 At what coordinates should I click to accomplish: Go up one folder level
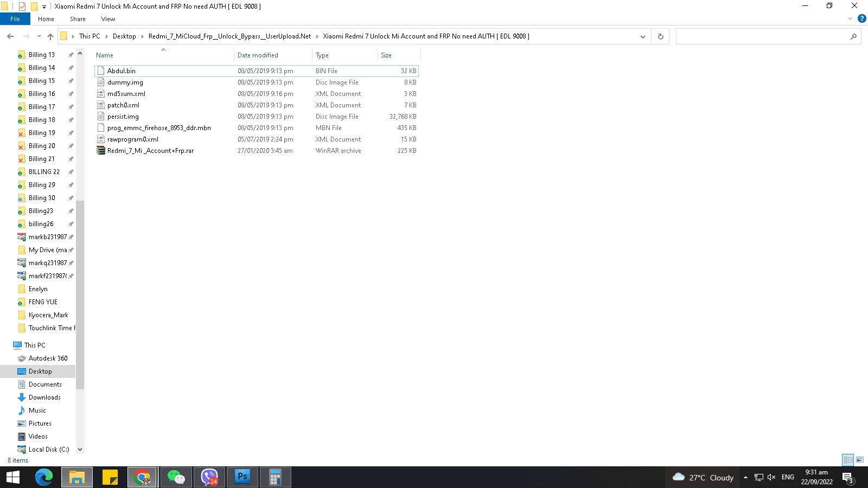pyautogui.click(x=50, y=36)
